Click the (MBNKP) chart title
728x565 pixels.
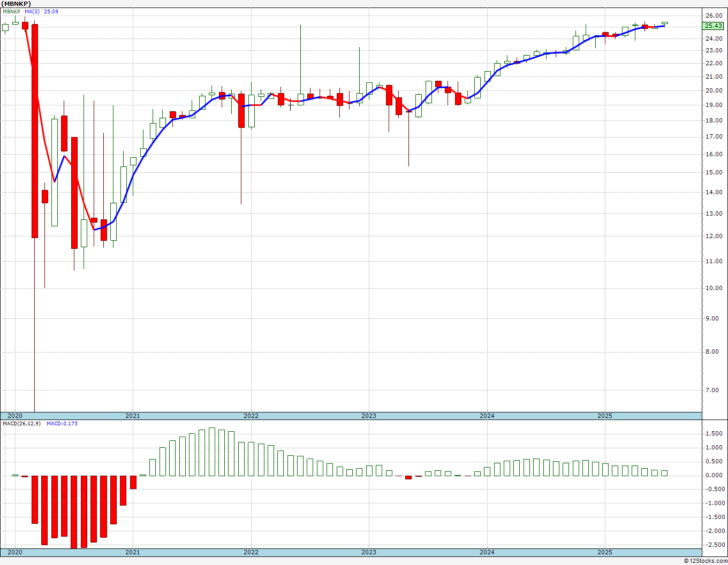pyautogui.click(x=16, y=3)
